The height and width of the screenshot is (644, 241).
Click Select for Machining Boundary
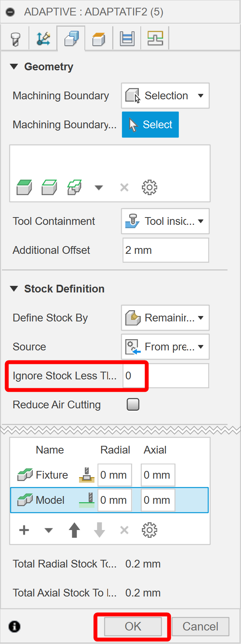(150, 124)
